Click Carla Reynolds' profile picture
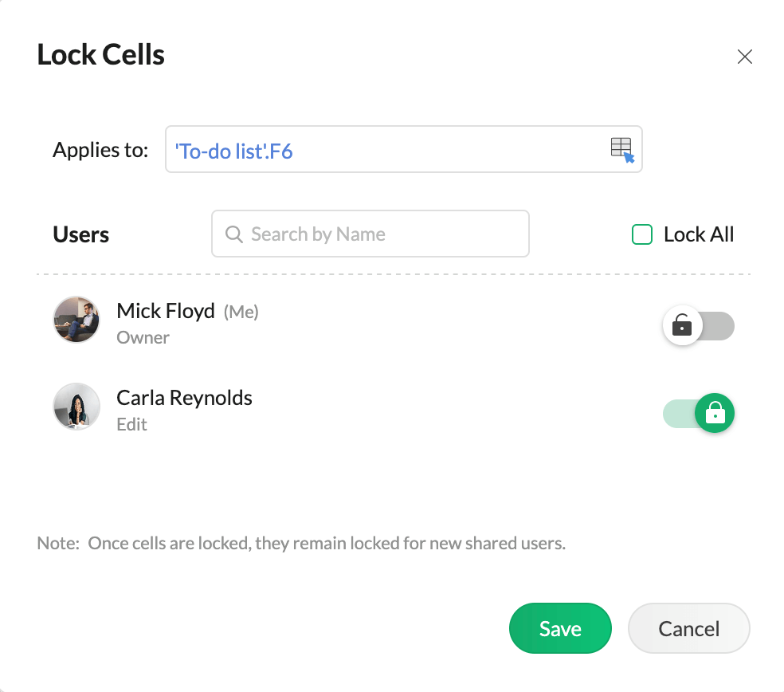Image resolution: width=784 pixels, height=692 pixels. coord(76,407)
